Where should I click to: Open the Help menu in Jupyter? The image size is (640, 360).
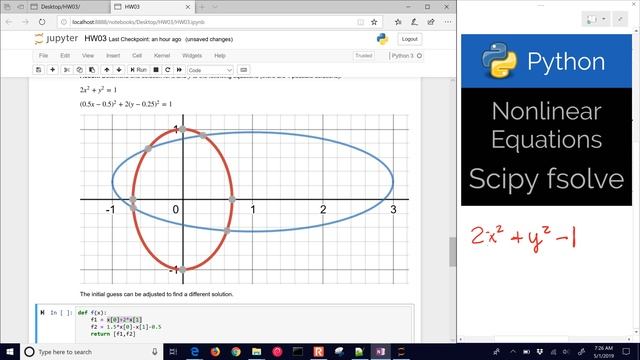point(220,56)
